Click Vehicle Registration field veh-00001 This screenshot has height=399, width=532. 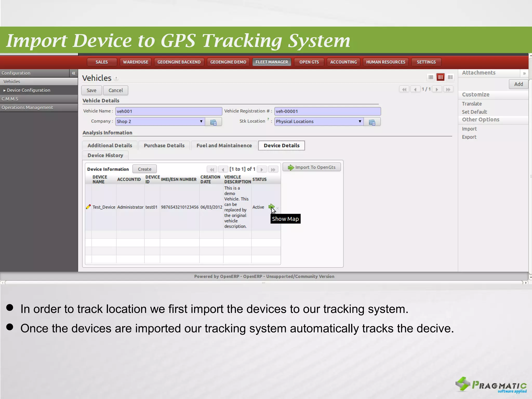[x=328, y=111]
